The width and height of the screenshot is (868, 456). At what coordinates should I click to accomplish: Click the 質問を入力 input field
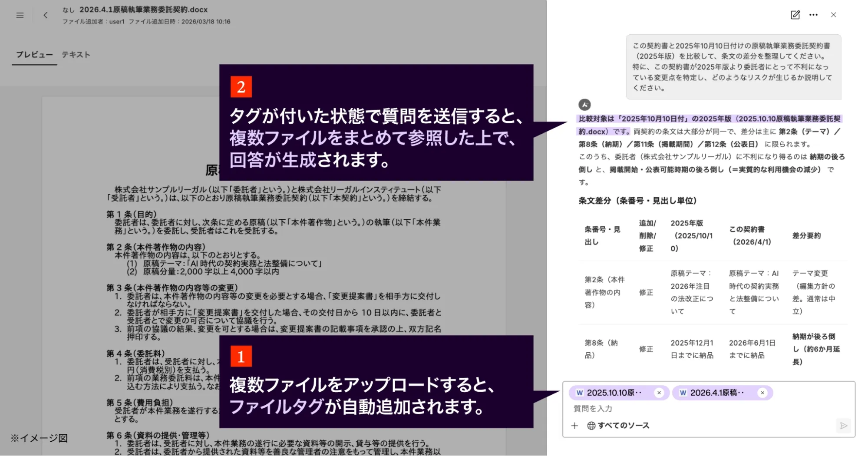[x=709, y=409]
